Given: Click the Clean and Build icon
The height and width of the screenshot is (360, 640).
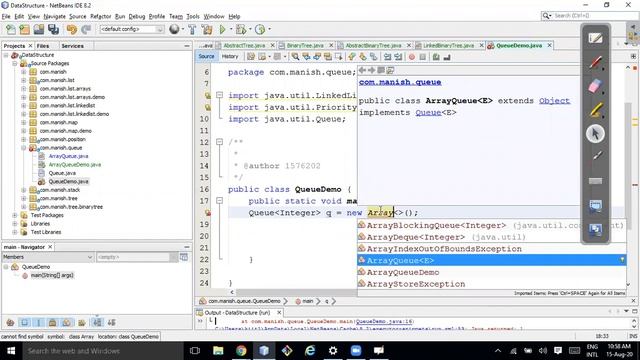Looking at the screenshot, I should tap(207, 29).
